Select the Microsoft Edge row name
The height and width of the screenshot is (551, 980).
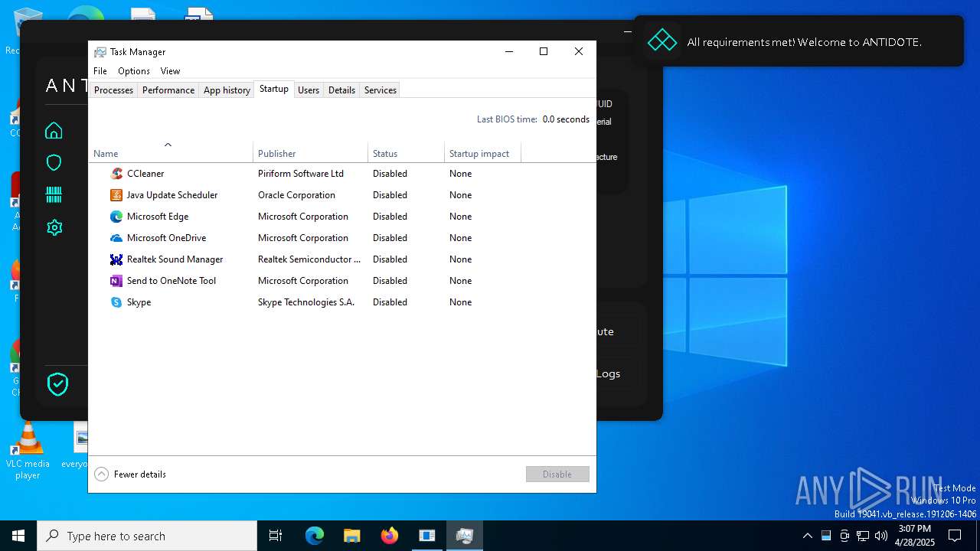tap(158, 217)
